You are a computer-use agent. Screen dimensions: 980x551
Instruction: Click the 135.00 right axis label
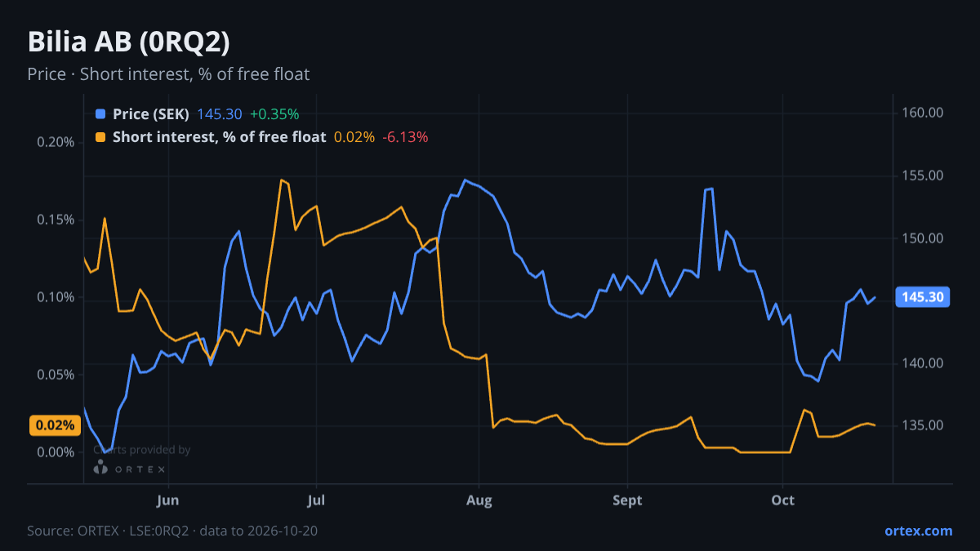pyautogui.click(x=923, y=426)
